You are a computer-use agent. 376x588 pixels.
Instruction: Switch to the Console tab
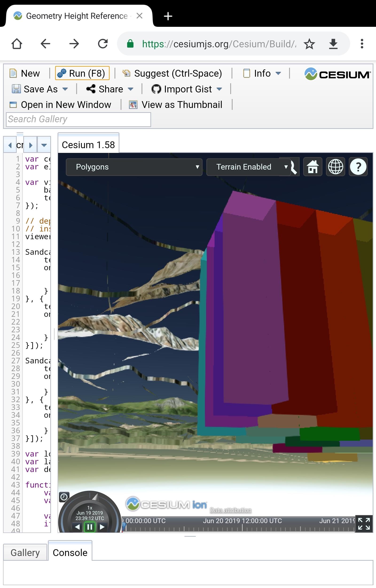pos(70,552)
